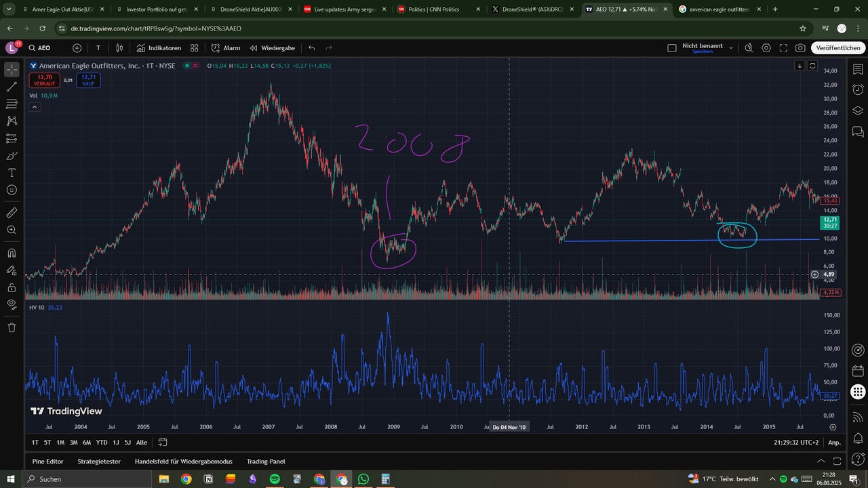Select the YTD date range
868x488 pixels.
click(x=102, y=443)
